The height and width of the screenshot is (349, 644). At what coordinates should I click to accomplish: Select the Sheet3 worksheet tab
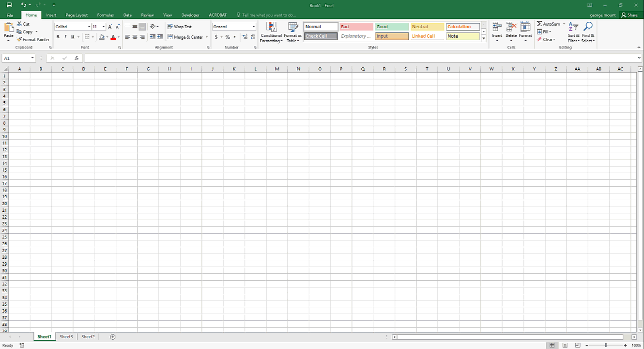[66, 337]
